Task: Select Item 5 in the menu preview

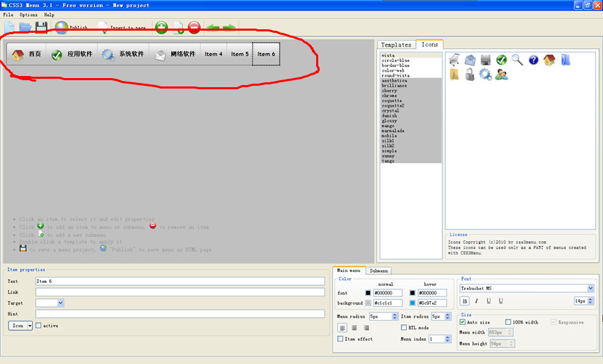Action: coord(239,54)
